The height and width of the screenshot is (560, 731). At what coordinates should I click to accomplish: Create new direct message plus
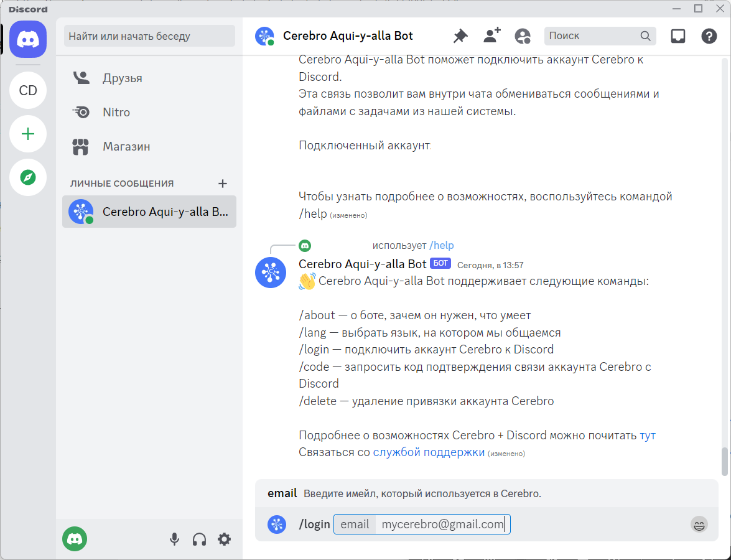pos(222,184)
